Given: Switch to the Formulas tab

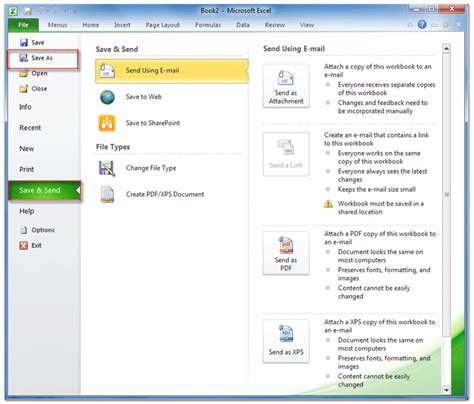Looking at the screenshot, I should pyautogui.click(x=208, y=25).
